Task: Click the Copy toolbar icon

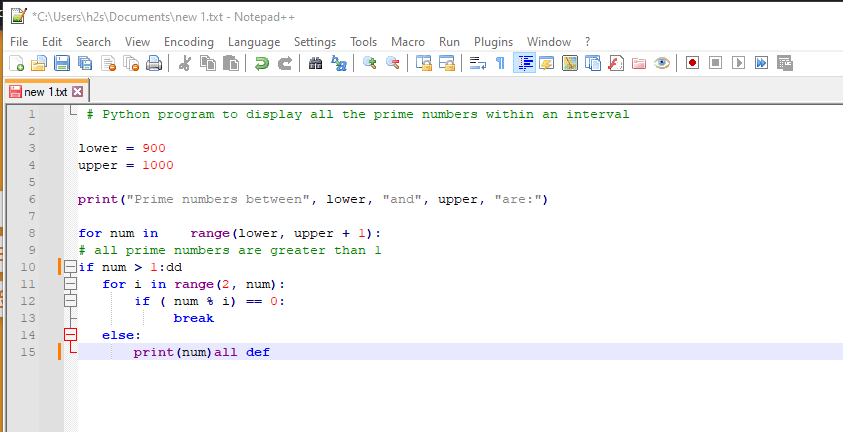Action: 208,63
